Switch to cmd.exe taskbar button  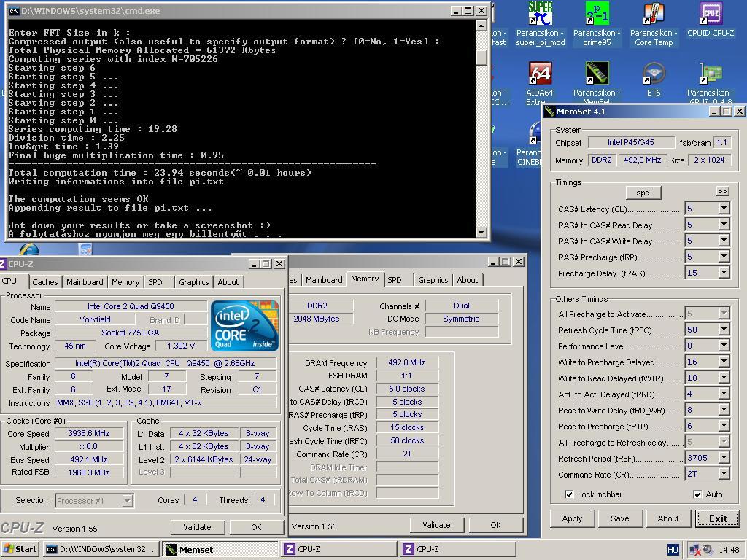click(101, 549)
